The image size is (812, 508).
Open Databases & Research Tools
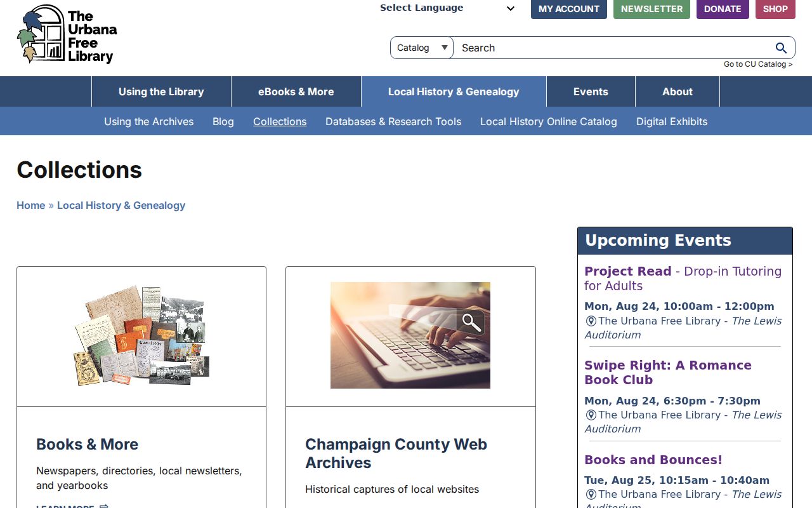pos(393,121)
